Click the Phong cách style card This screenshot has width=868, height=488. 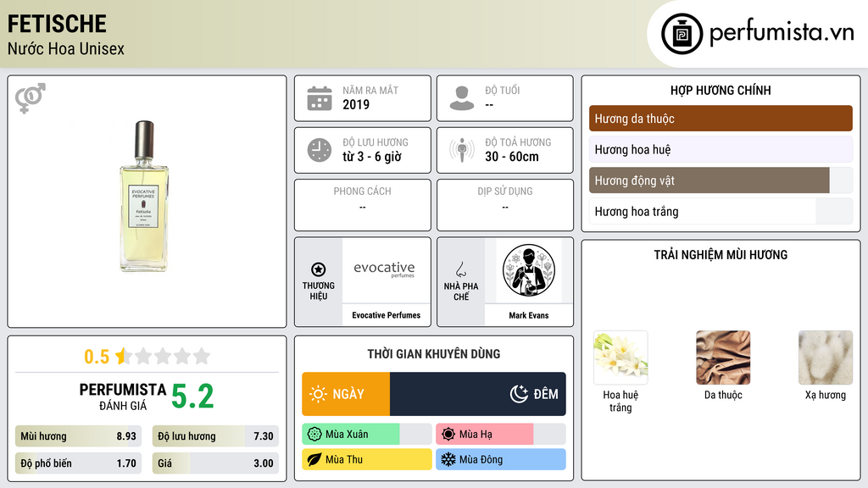tap(363, 205)
